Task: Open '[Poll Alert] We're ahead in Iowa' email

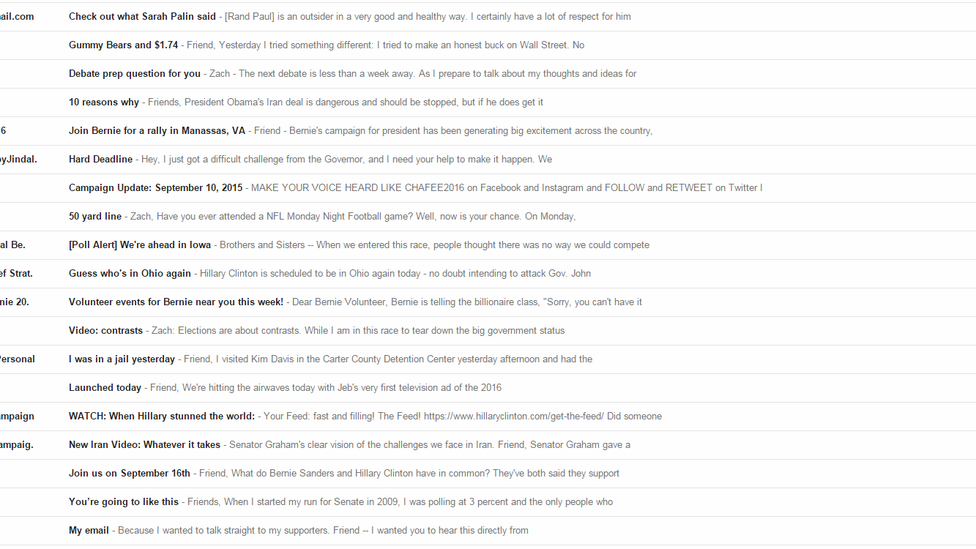Action: click(488, 245)
